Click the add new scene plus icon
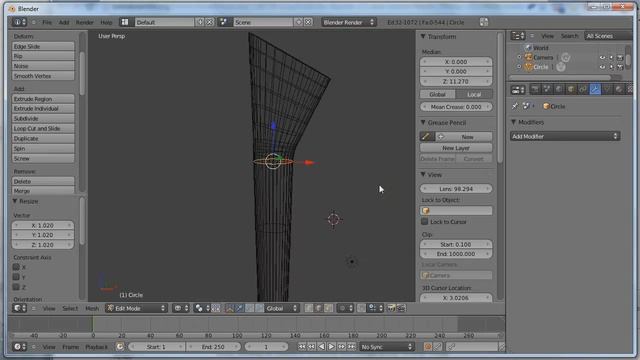 [298, 22]
